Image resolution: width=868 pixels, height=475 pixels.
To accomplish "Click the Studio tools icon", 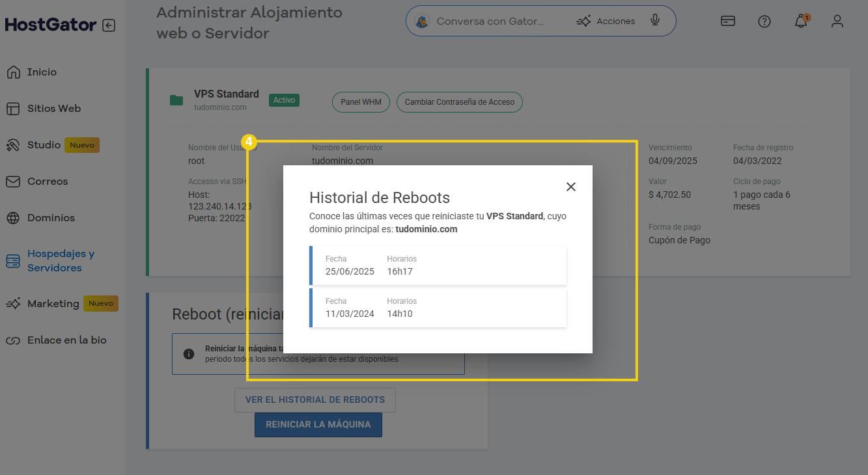I will pyautogui.click(x=13, y=145).
